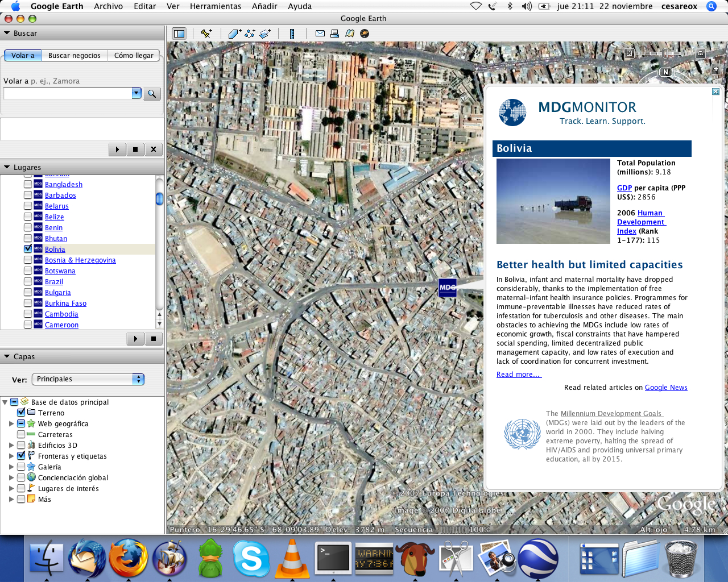Toggle the Terreno layer checkbox

click(x=21, y=413)
